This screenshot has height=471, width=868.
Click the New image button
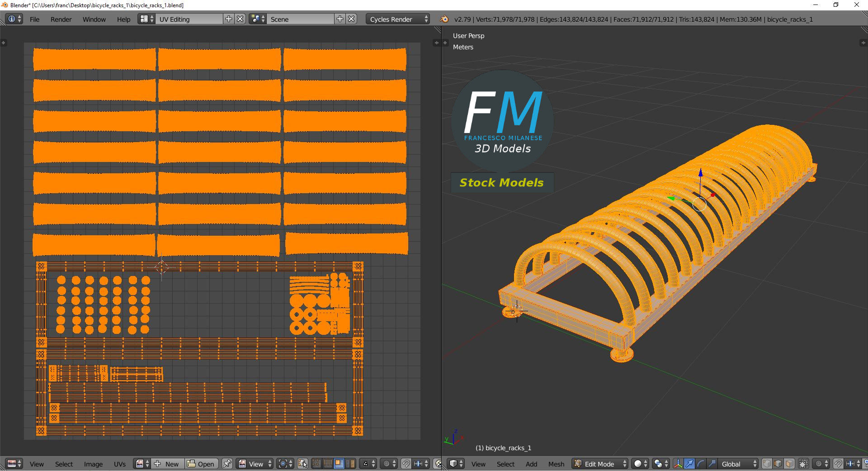(167, 464)
